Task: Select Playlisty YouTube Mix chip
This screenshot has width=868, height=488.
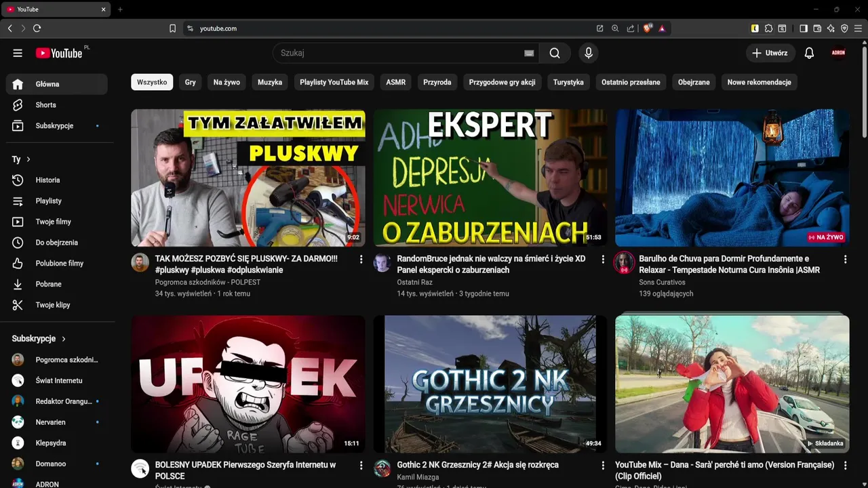Action: click(x=334, y=82)
